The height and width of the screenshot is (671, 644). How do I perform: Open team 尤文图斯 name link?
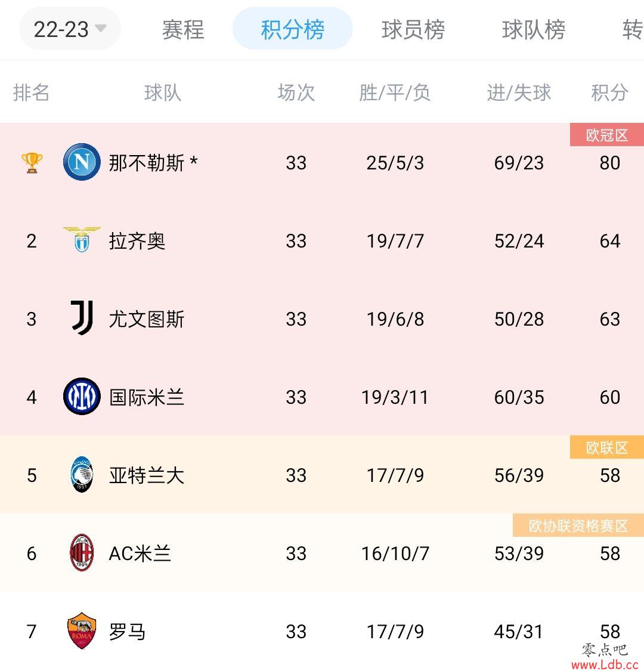click(146, 319)
